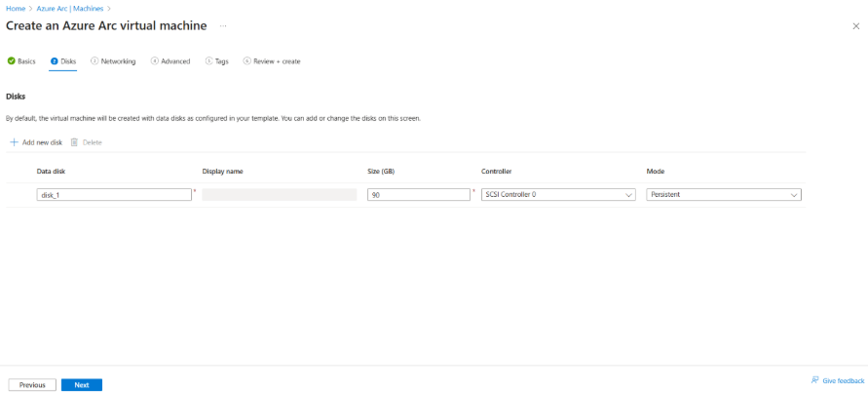Click the Previous button
868x393 pixels.
(32, 384)
